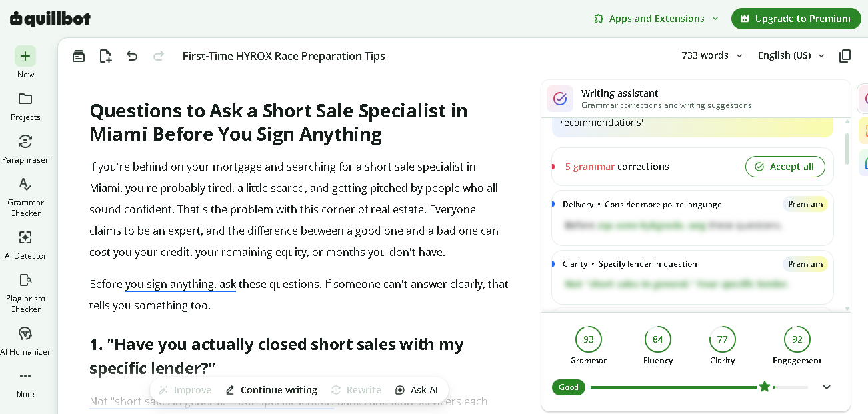Open the Plagiarism Checker tool
Screen dimensions: 868x414
(25, 280)
